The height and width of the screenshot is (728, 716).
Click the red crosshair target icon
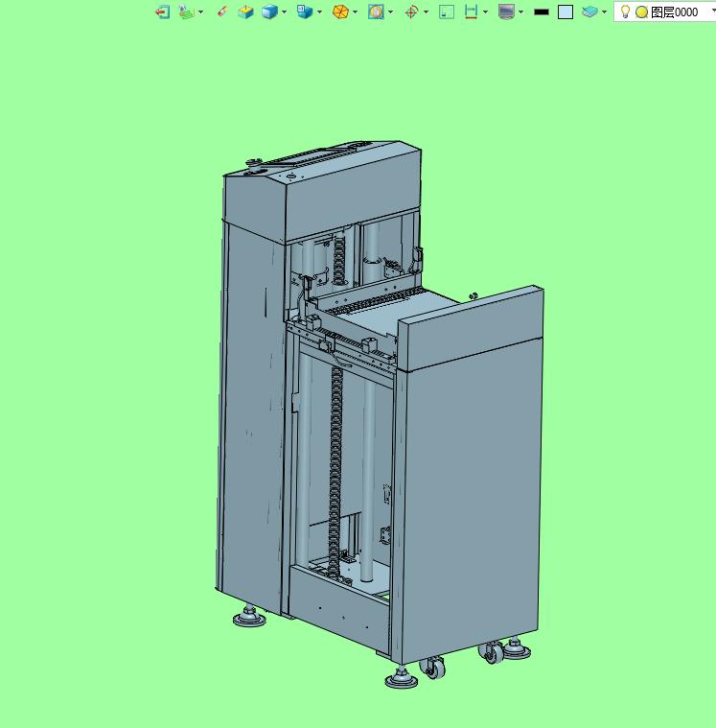point(411,12)
